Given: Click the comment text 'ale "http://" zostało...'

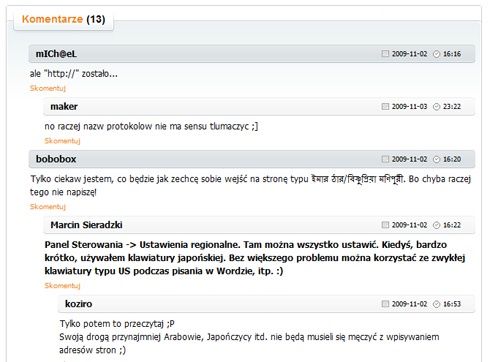Looking at the screenshot, I should click(74, 74).
